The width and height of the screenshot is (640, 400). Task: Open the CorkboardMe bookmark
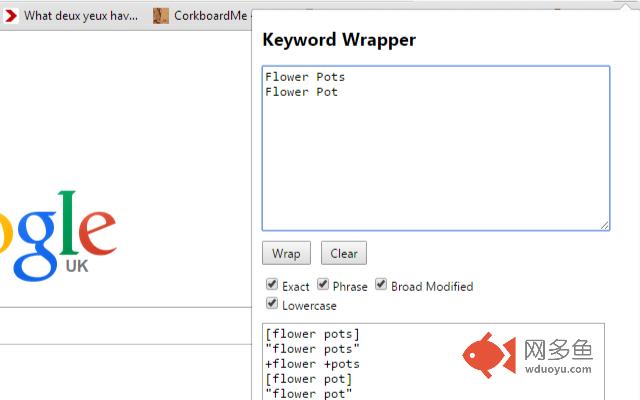point(200,16)
